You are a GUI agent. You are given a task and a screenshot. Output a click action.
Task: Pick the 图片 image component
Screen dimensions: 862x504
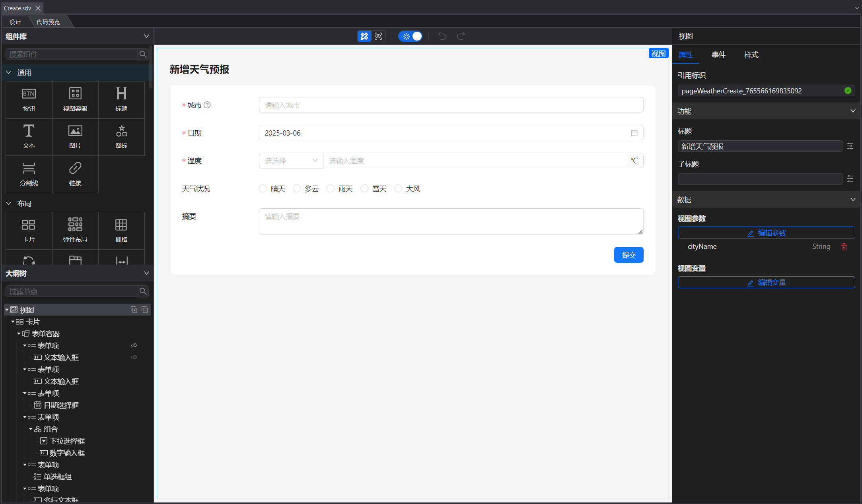click(x=75, y=131)
